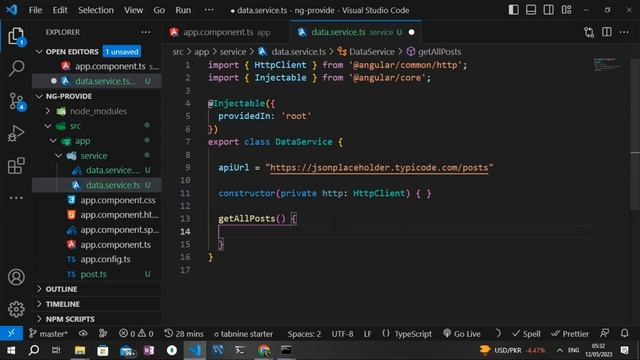Open remote window button in status bar
640x360 pixels.
(11, 333)
